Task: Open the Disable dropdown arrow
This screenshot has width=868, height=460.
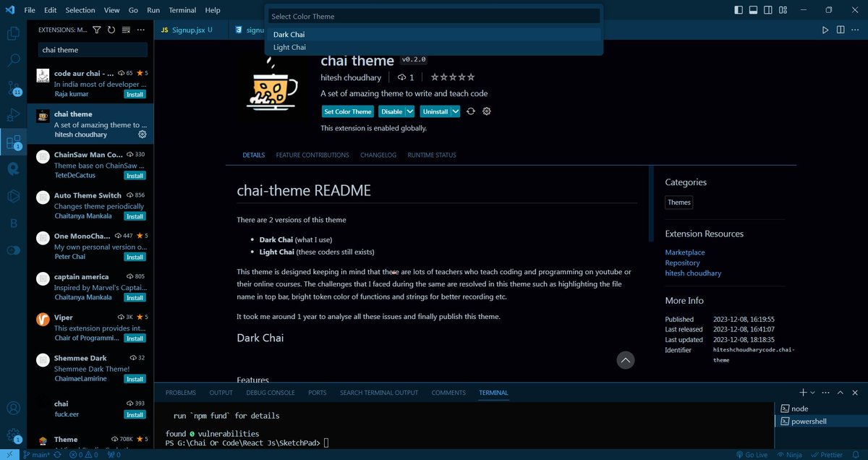Action: point(410,111)
